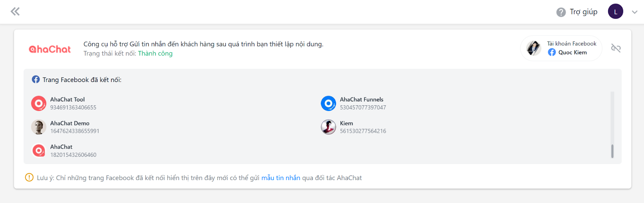Screen dimensions: 644x203
Task: Collapse sidebar with double chevron icon
Action: click(x=15, y=11)
